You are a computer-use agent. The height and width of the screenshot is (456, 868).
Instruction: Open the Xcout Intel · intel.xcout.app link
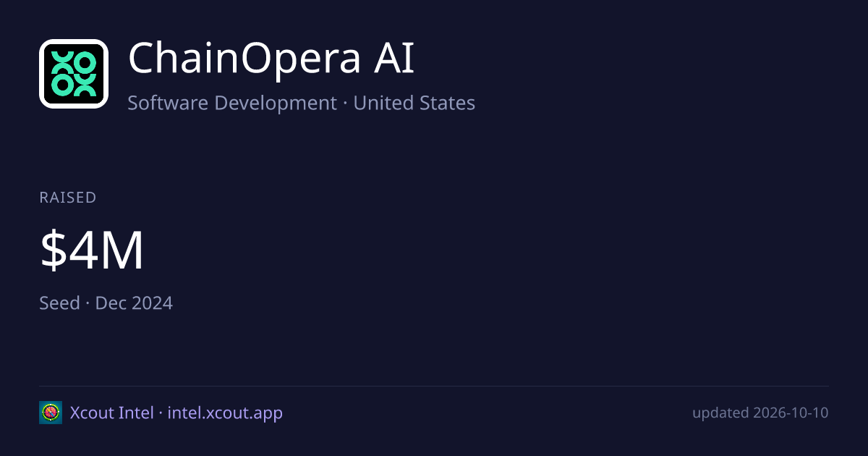point(176,413)
